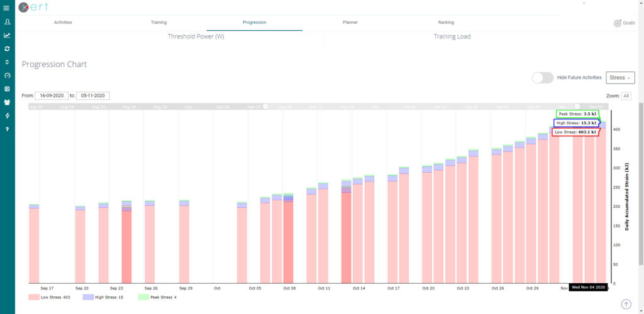Open the line chart sidebar icon
This screenshot has width=644, height=314.
coord(7,35)
